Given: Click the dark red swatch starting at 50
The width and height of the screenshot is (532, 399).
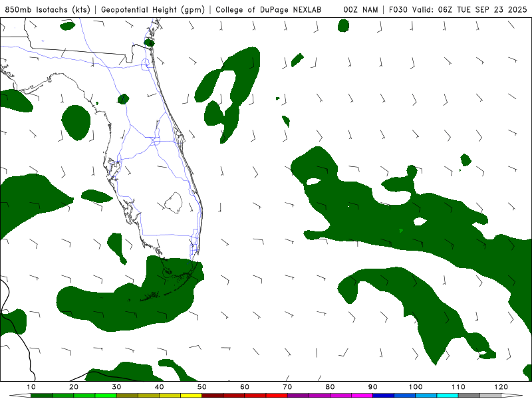Looking at the screenshot, I should click(212, 396).
